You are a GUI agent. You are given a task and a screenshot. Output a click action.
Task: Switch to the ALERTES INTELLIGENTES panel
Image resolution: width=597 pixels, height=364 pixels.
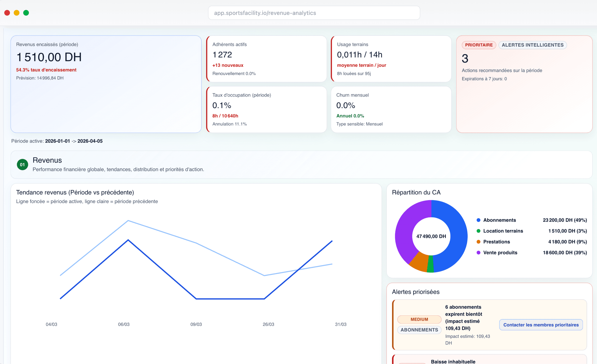[533, 45]
